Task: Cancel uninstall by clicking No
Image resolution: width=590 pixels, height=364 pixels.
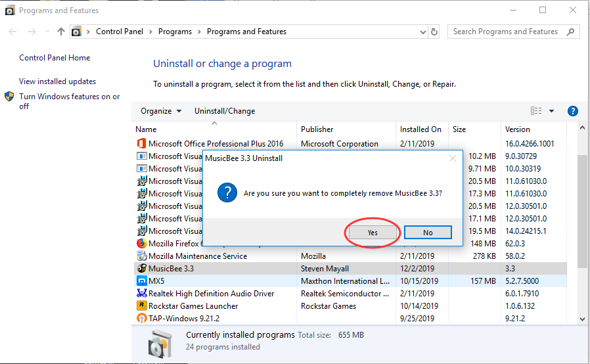Action: pyautogui.click(x=428, y=232)
